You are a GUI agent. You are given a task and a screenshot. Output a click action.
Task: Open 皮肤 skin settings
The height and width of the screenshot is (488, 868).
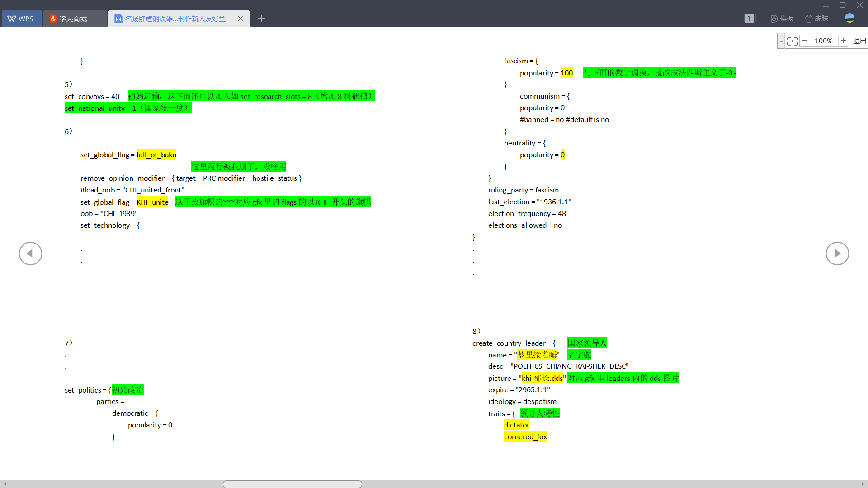coord(816,19)
